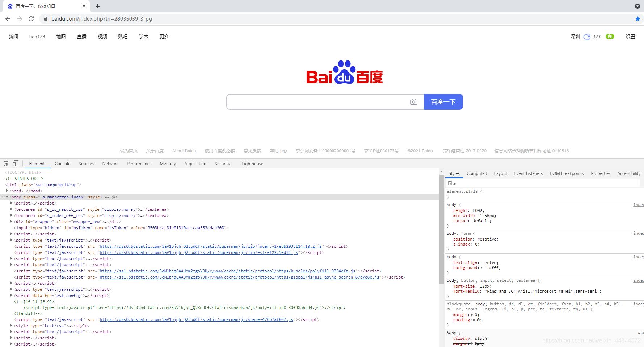The image size is (644, 347).
Task: Switch to the Sources panel
Action: 86,164
